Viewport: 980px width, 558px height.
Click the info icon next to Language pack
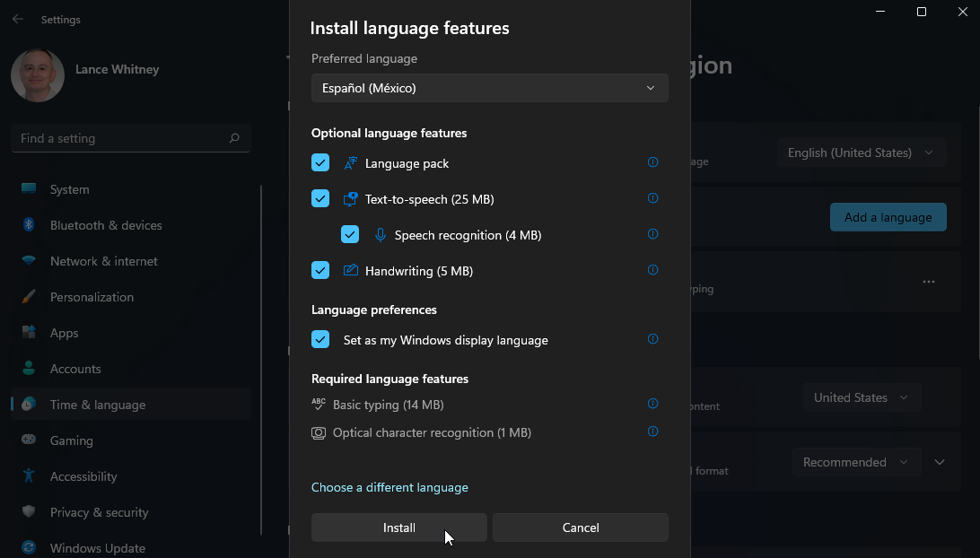click(652, 162)
